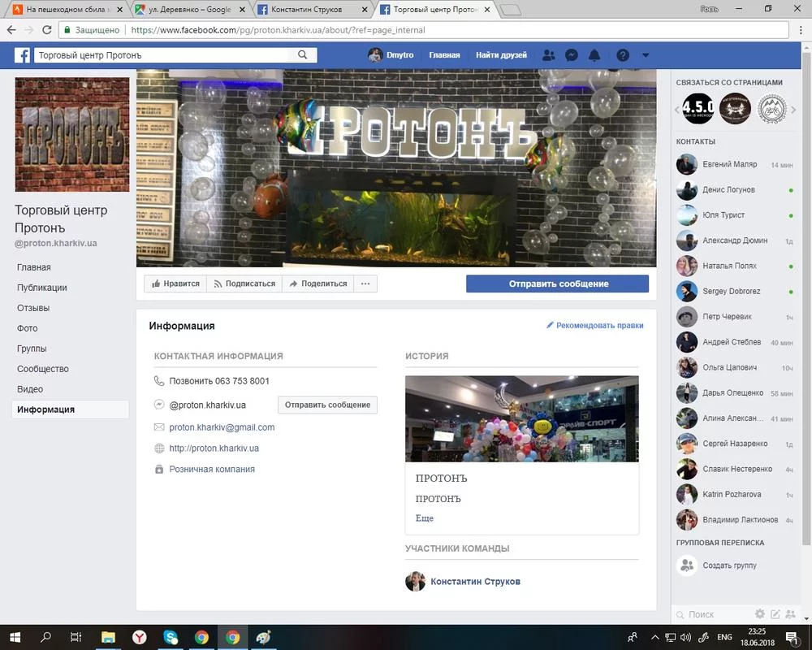Close the Торговый центр Протонъ tab

pyautogui.click(x=486, y=9)
